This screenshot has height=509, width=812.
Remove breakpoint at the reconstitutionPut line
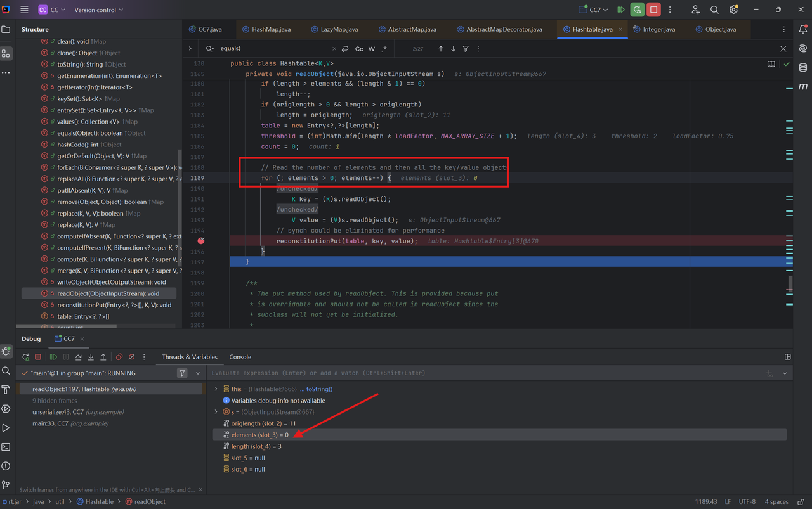[x=201, y=241]
